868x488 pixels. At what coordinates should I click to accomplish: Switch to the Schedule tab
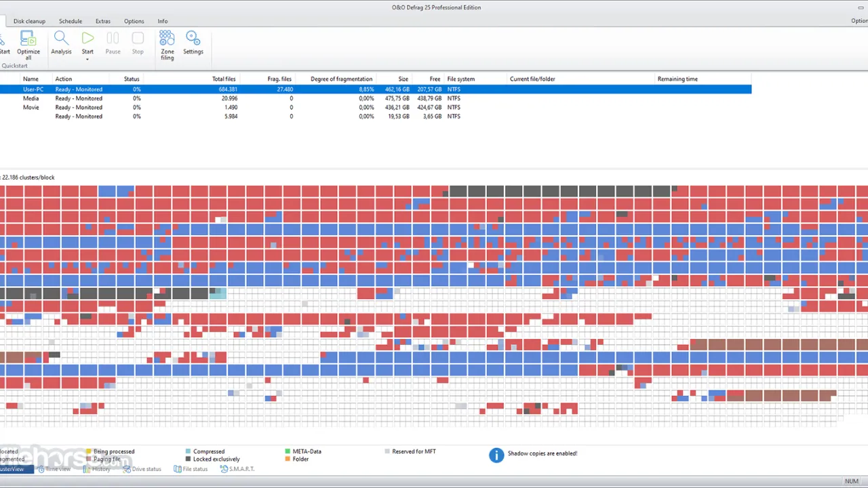(x=71, y=21)
